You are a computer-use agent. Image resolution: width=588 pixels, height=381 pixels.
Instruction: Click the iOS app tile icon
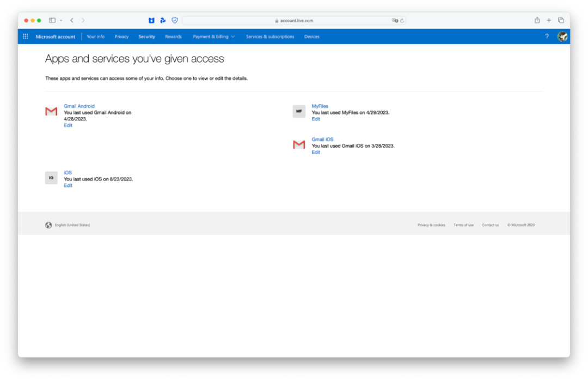pos(51,178)
